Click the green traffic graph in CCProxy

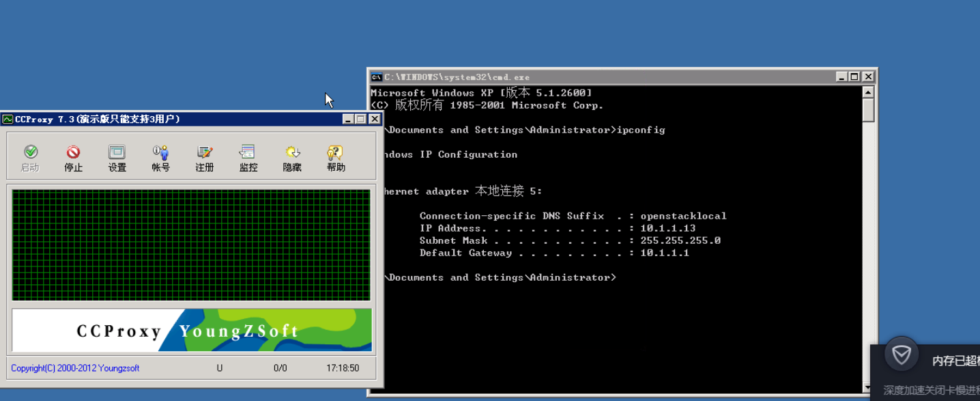click(191, 245)
